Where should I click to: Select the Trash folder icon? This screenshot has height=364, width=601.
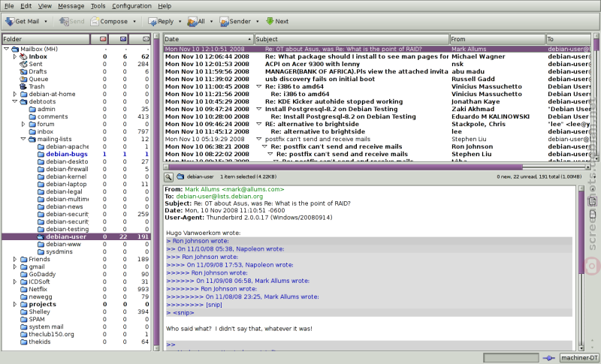tap(24, 86)
